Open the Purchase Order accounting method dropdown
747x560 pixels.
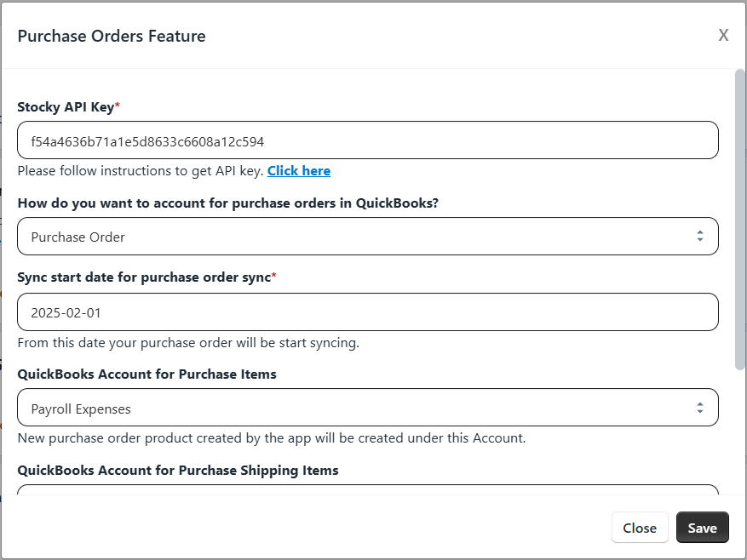click(368, 237)
